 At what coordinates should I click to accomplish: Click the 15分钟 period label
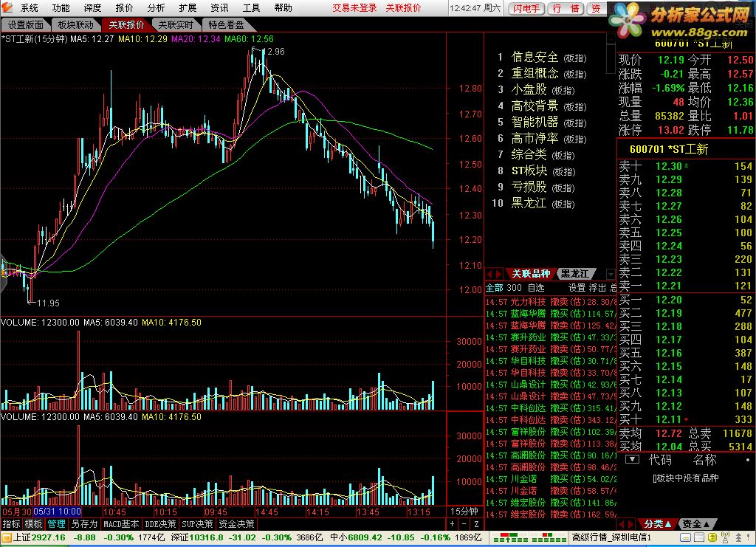(x=464, y=512)
